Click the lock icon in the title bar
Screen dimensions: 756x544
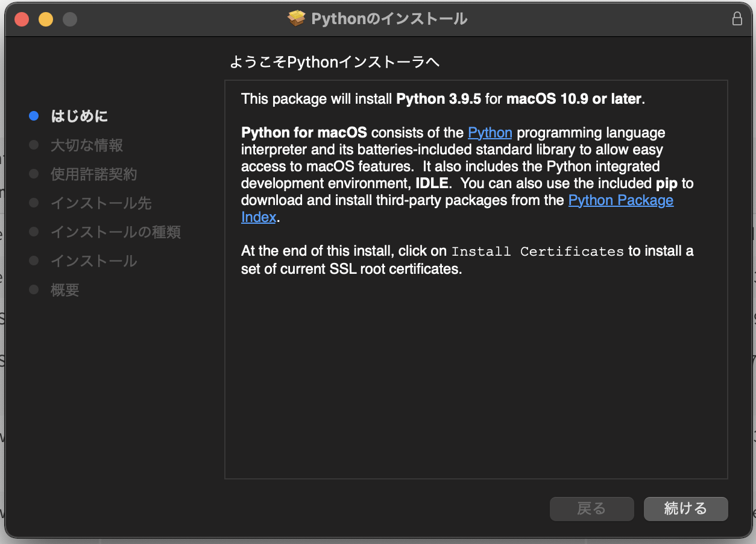[x=737, y=19]
